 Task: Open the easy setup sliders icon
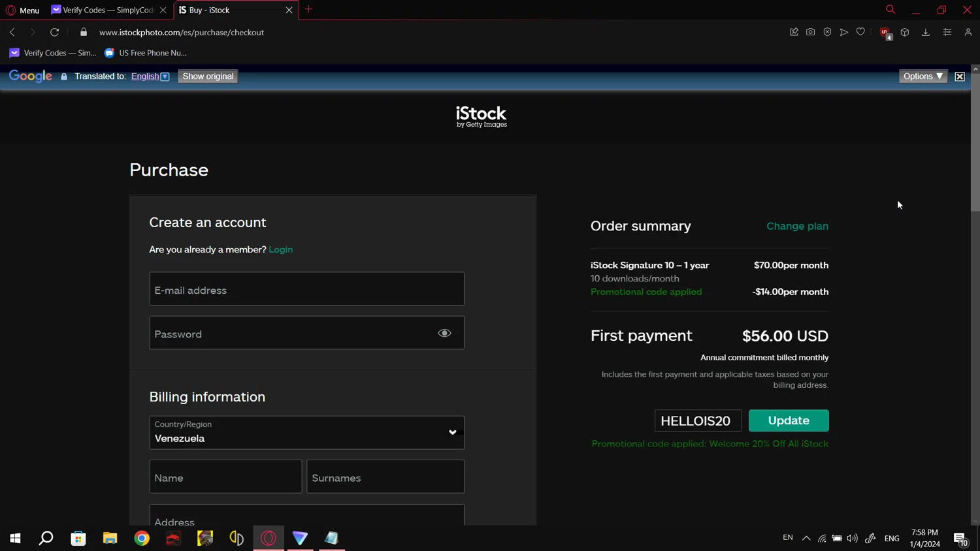(x=947, y=32)
